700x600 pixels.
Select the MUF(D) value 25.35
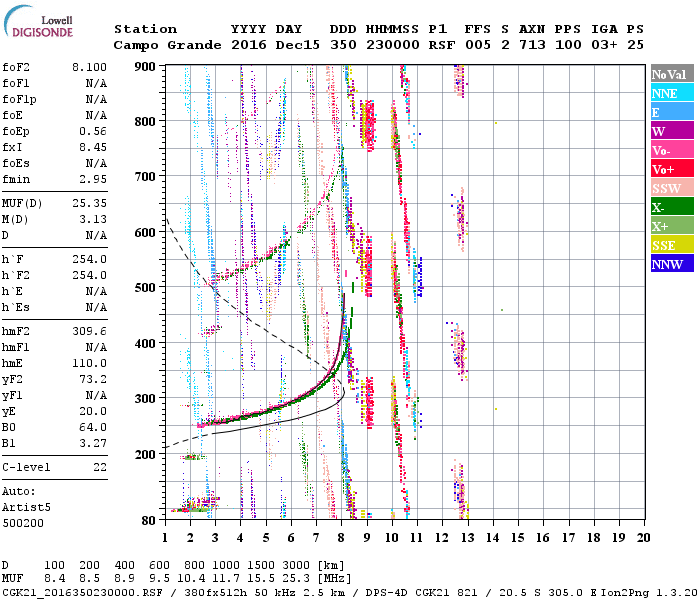point(89,203)
